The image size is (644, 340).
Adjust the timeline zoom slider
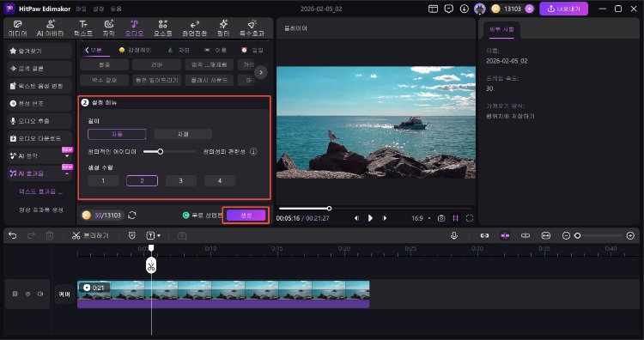click(578, 235)
